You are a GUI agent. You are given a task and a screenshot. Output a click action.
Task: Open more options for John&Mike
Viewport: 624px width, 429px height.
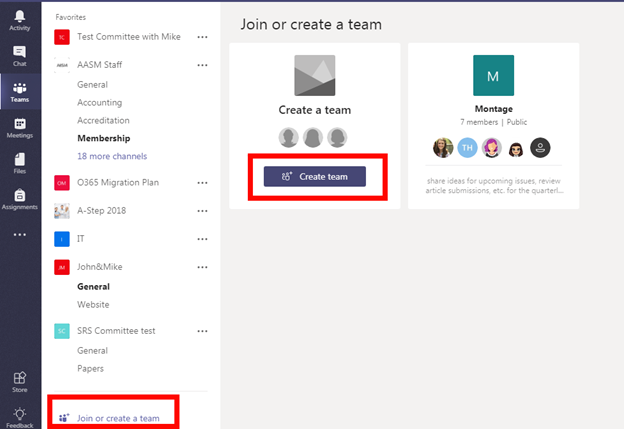click(203, 267)
